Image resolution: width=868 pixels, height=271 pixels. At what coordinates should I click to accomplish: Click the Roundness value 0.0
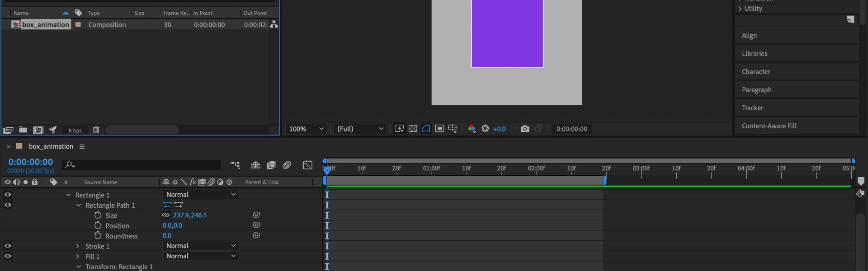click(167, 236)
